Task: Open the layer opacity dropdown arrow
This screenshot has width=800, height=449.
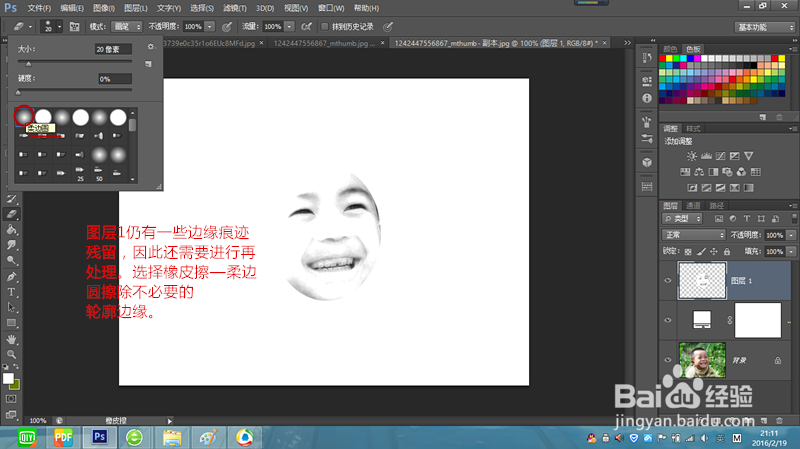Action: 791,235
